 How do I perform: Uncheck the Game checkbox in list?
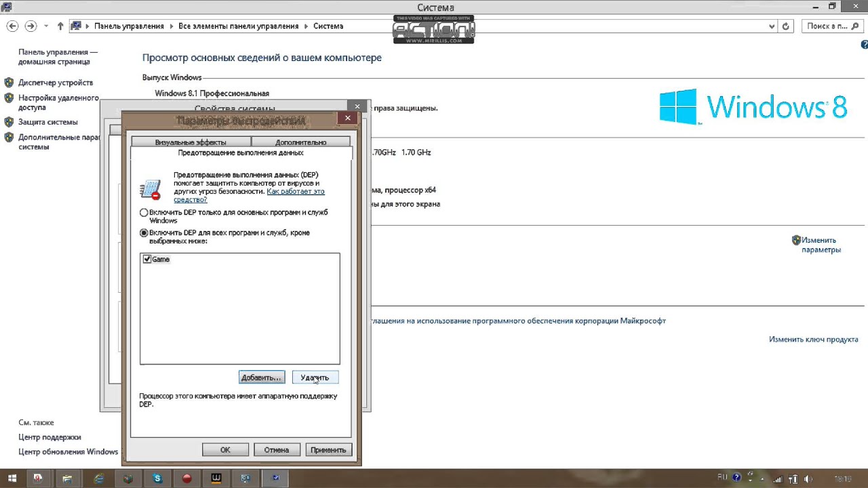[x=147, y=260]
